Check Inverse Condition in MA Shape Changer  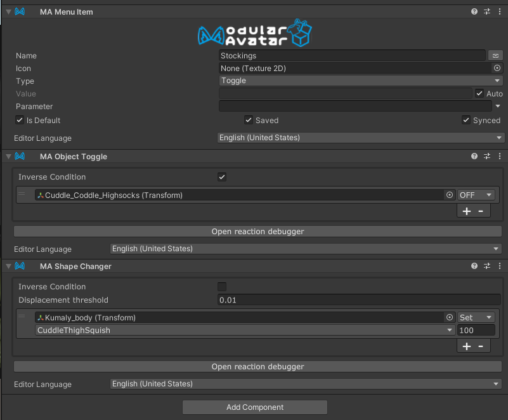(x=222, y=287)
